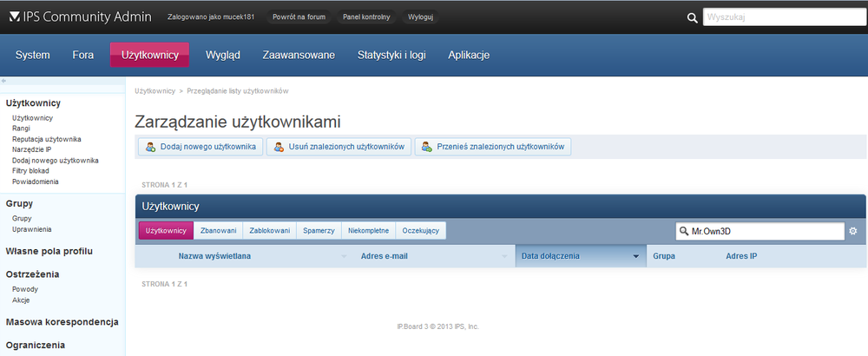Focus the Wyszukaj global search field
The image size is (868, 356).
[x=783, y=16]
